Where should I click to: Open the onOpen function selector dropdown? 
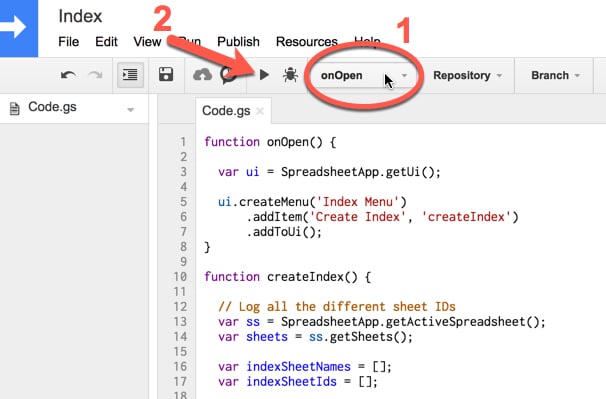364,75
